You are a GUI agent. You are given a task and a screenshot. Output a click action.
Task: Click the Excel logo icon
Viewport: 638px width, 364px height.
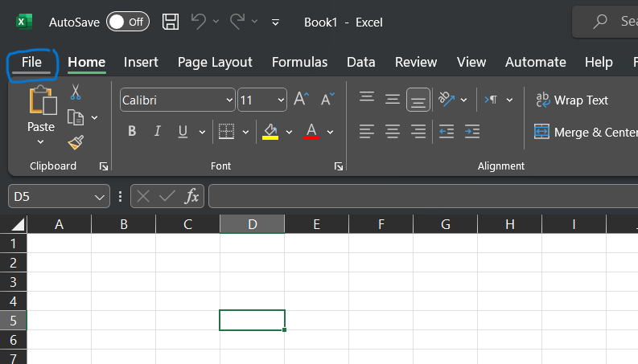(24, 22)
